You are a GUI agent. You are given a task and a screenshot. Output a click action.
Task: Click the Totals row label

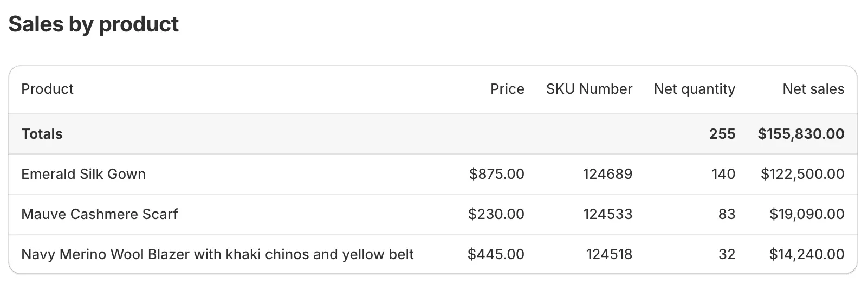(42, 134)
